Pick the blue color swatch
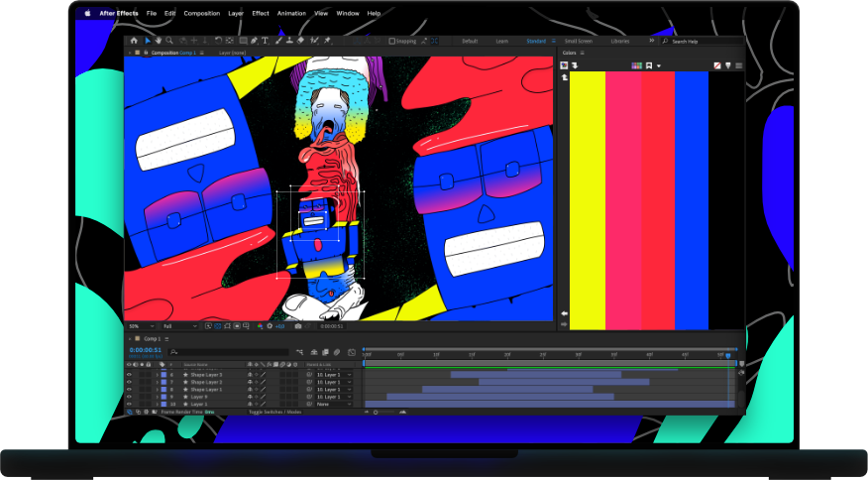The height and width of the screenshot is (480, 868). [x=692, y=200]
